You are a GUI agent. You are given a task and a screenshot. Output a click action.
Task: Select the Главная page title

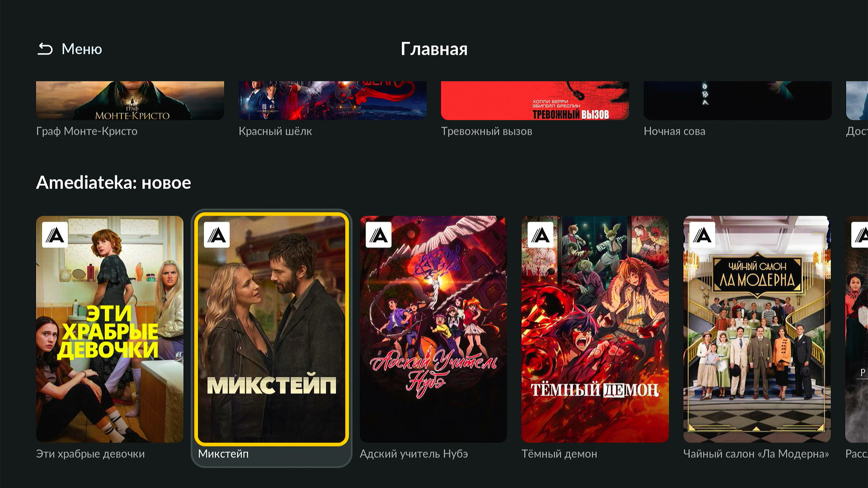coord(434,49)
